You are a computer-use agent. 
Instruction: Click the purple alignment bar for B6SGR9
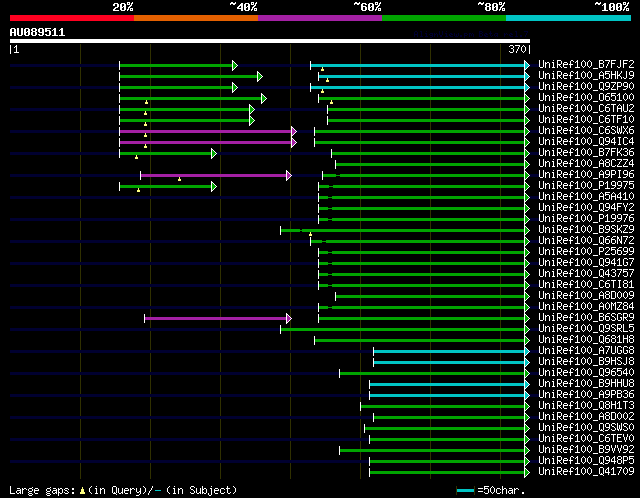[216, 318]
